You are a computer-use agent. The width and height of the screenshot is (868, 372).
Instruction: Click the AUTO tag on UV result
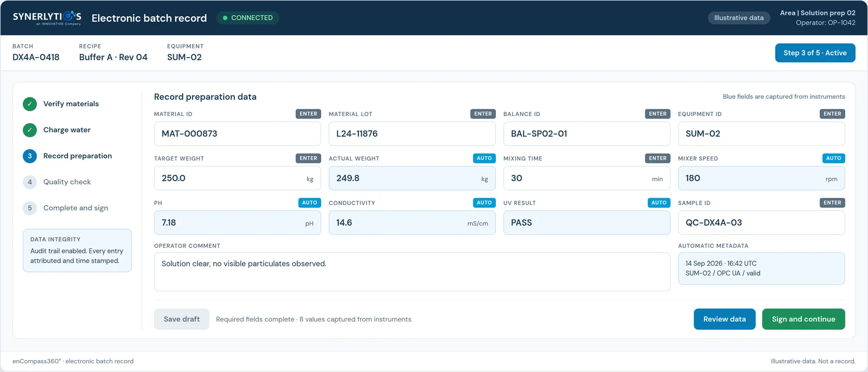click(659, 203)
